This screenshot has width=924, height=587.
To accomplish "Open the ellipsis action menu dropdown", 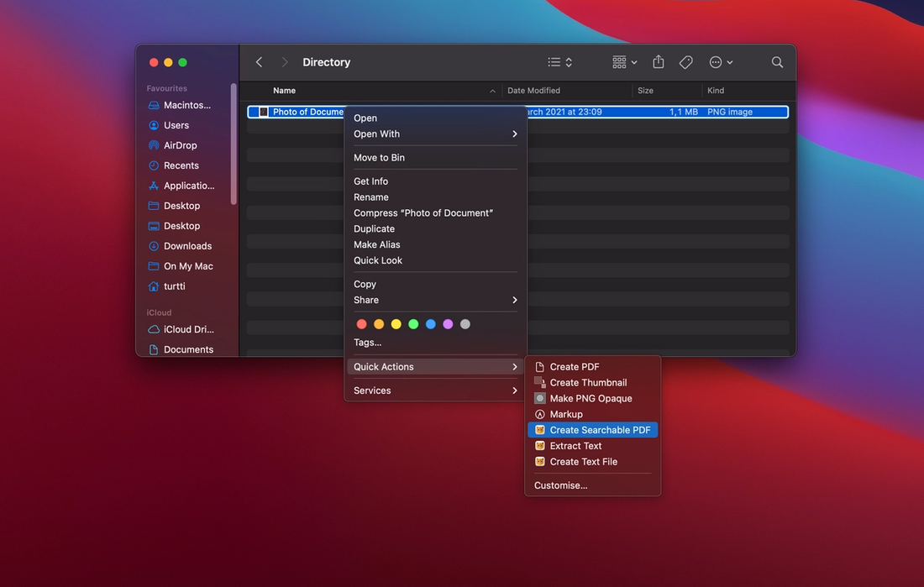I will [721, 62].
